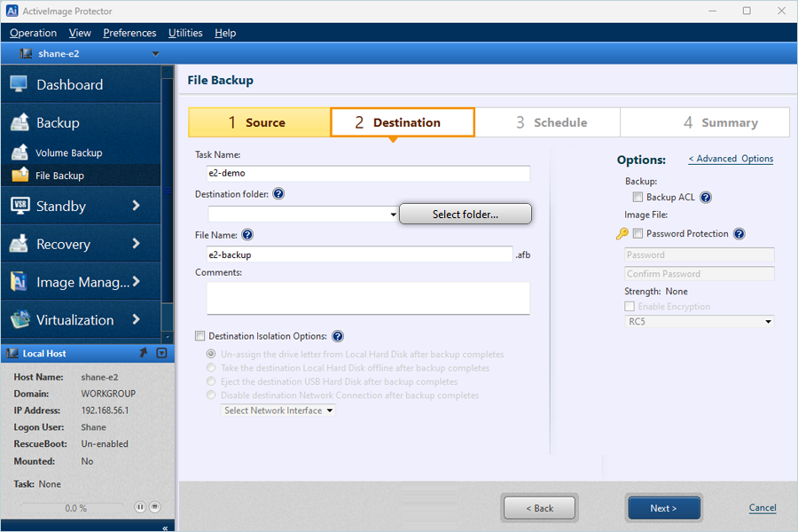Screen dimensions: 798x532
Task: Click the Recovery section icon
Action: pos(19,243)
